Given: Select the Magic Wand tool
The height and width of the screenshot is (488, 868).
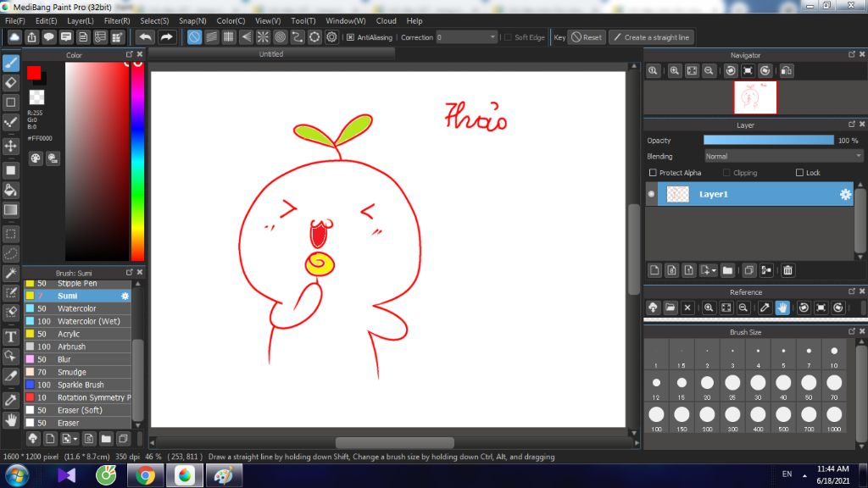Looking at the screenshot, I should (x=11, y=274).
